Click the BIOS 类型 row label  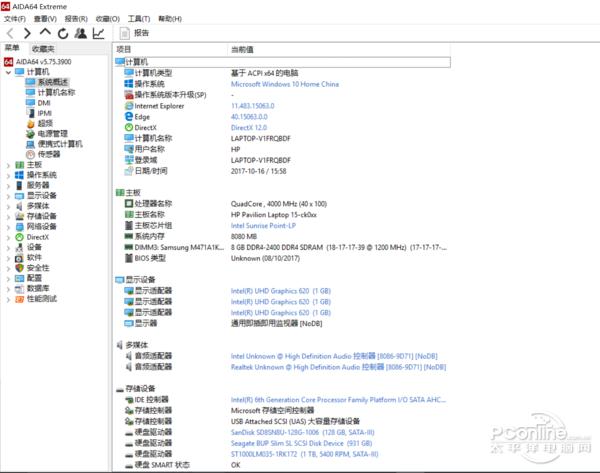tap(150, 258)
